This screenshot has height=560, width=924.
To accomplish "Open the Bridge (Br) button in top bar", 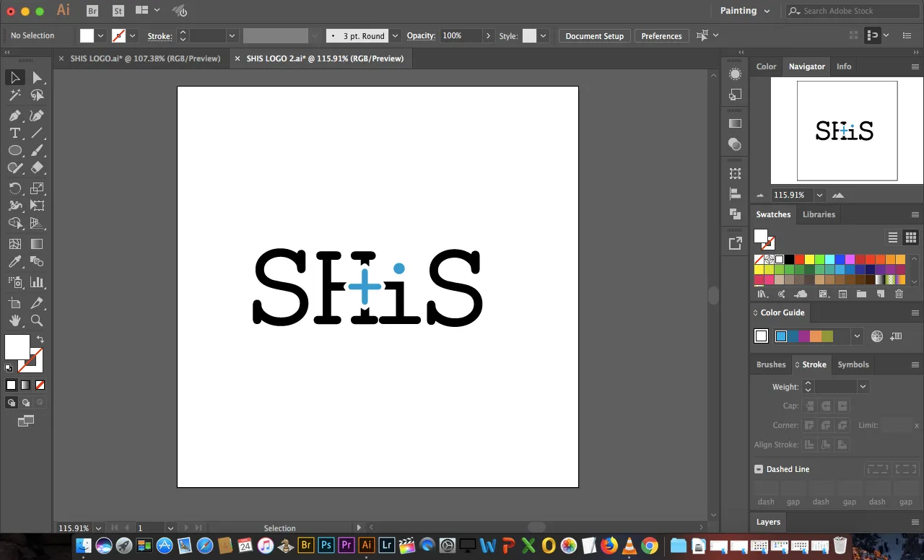I will pos(92,11).
